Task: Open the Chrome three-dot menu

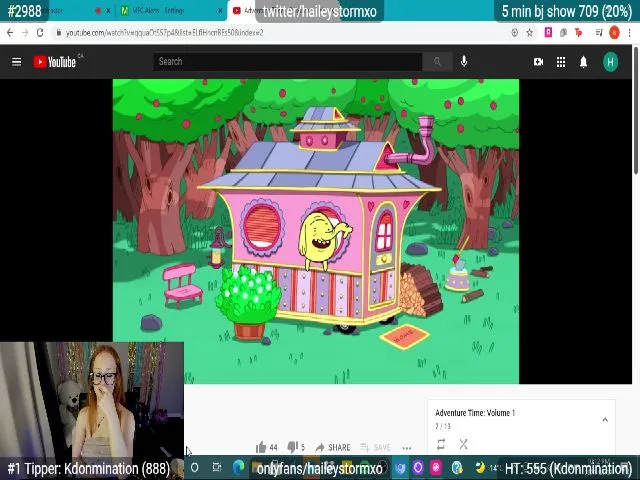Action: pos(629,33)
